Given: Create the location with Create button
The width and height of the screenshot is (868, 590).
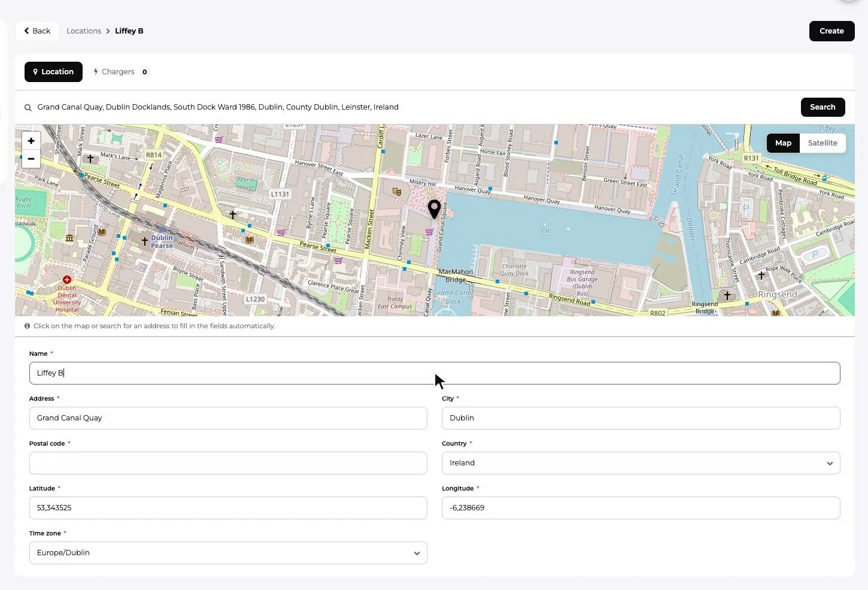Looking at the screenshot, I should pyautogui.click(x=831, y=31).
